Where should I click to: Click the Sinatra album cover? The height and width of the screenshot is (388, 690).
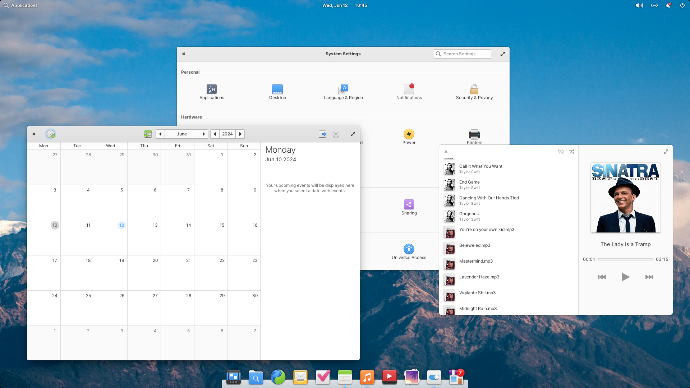click(625, 197)
